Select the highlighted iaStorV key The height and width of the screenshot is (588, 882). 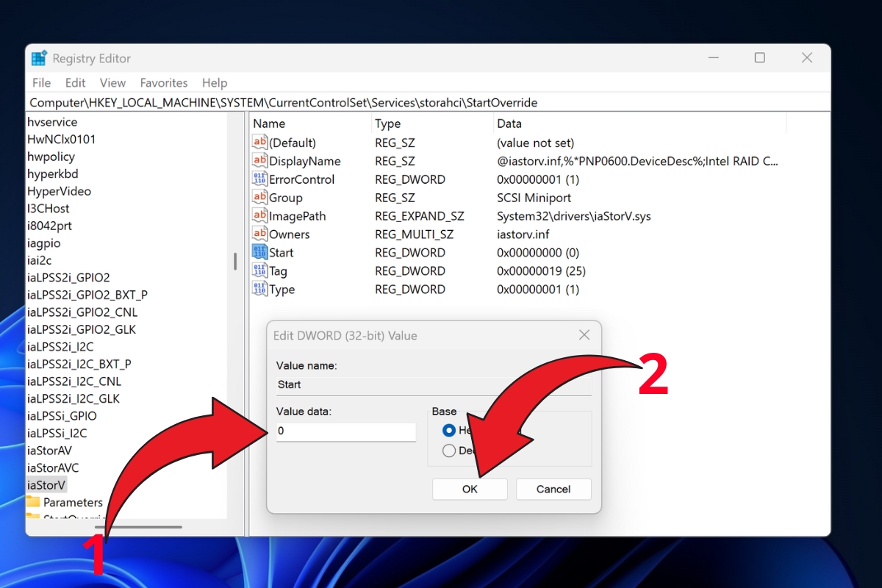click(46, 484)
